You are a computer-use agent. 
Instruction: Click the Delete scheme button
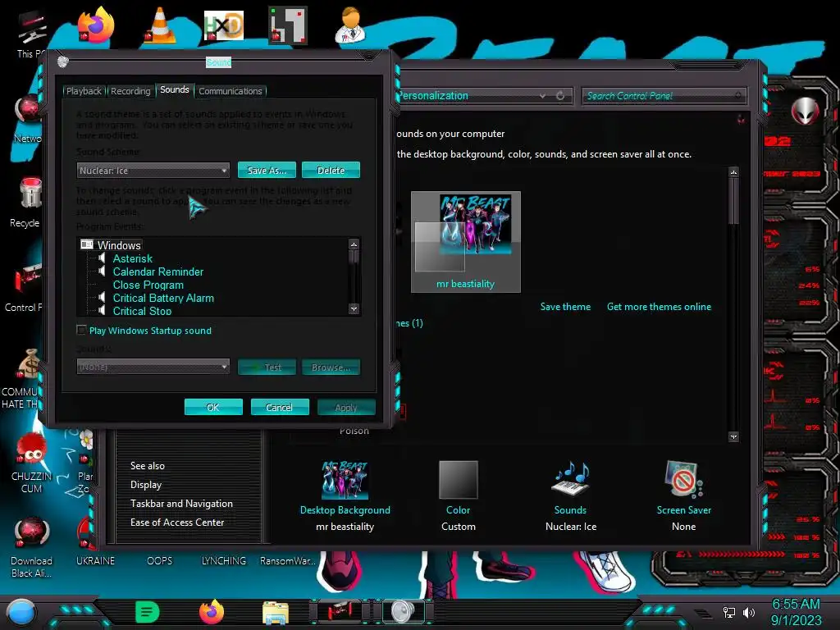click(331, 171)
